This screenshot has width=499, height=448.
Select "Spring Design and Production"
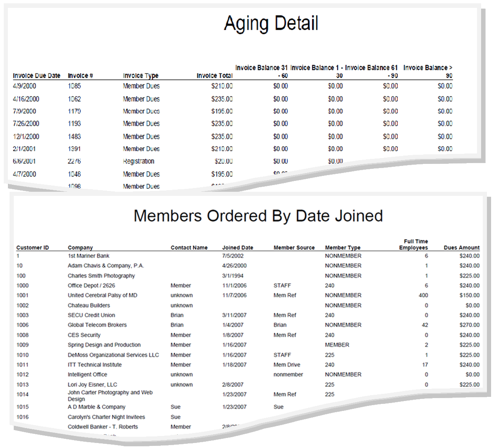[104, 345]
